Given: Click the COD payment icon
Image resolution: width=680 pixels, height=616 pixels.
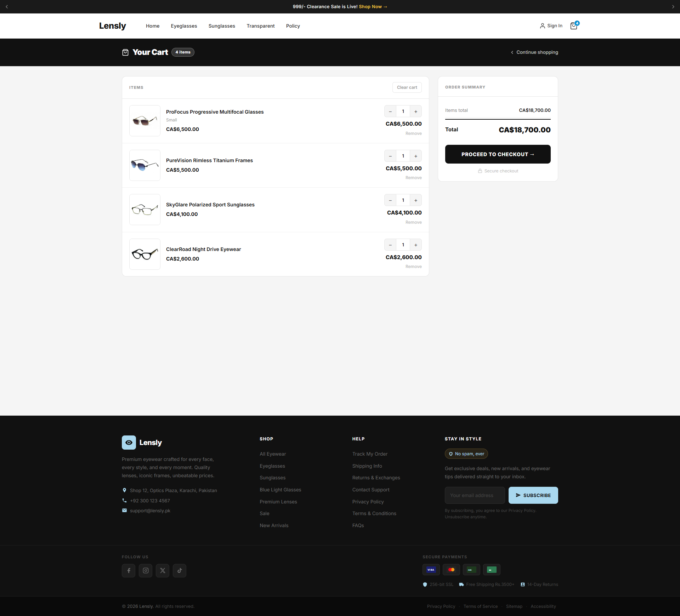Looking at the screenshot, I should click(471, 569).
